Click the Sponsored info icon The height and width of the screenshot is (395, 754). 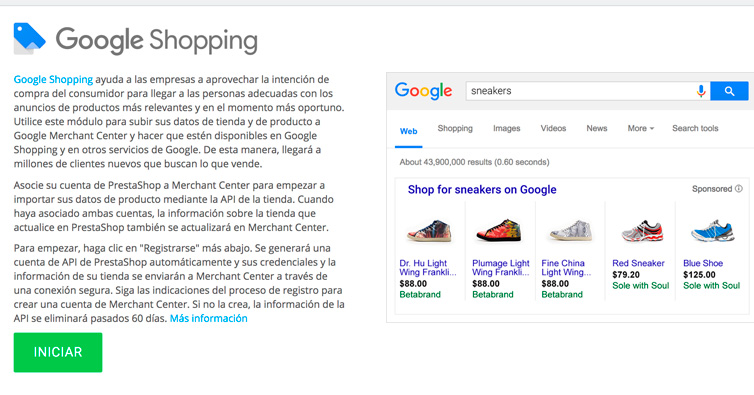click(739, 189)
